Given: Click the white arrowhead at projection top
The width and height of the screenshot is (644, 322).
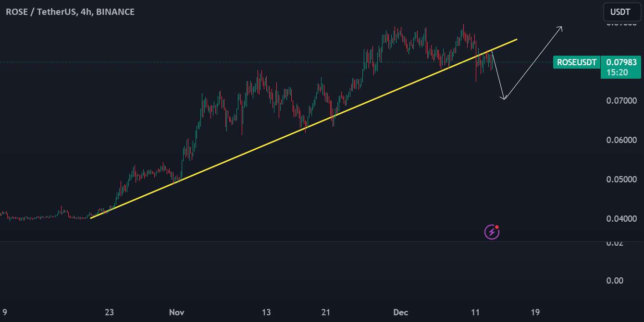Looking at the screenshot, I should pos(560,27).
